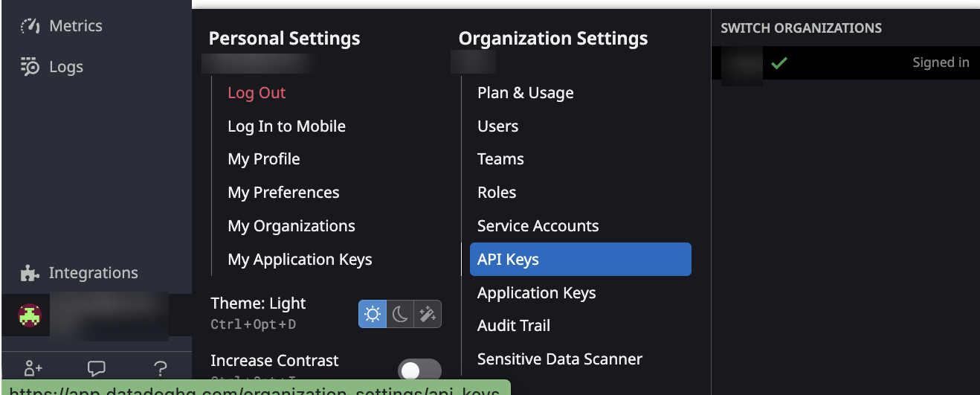This screenshot has height=395, width=980.
Task: Select API Keys in Organization Settings
Action: click(x=580, y=260)
